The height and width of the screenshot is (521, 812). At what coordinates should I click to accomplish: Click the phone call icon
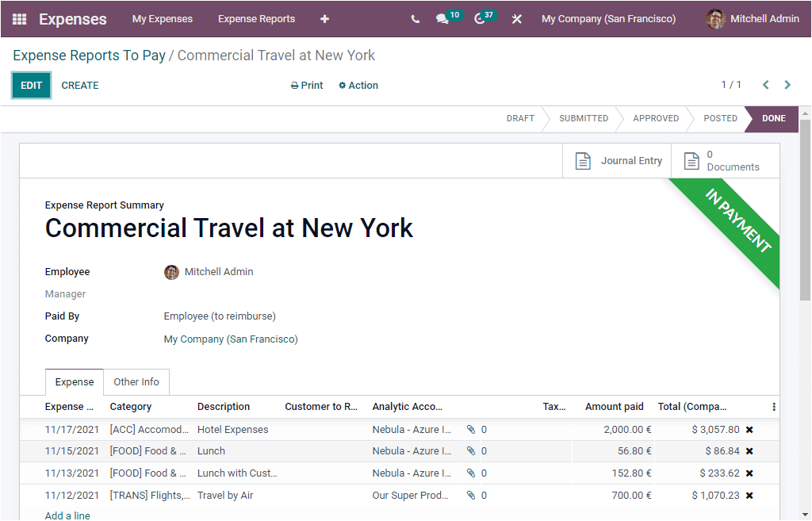pyautogui.click(x=415, y=18)
